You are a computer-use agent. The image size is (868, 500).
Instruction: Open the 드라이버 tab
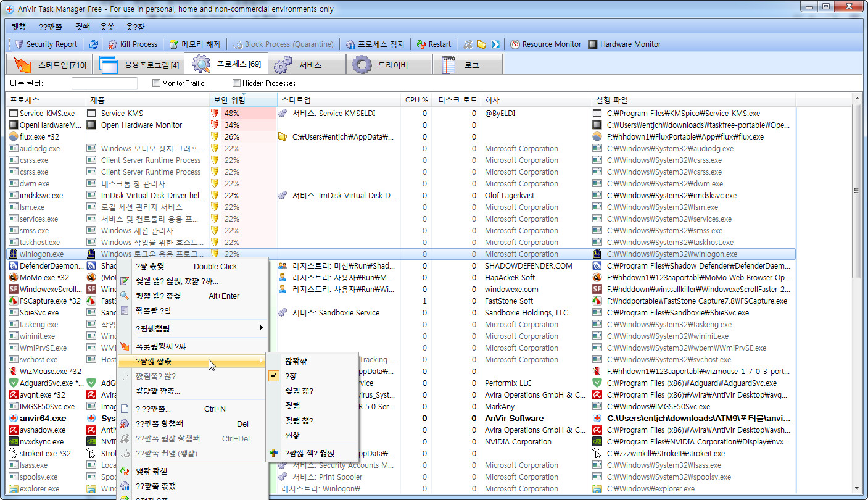[389, 64]
